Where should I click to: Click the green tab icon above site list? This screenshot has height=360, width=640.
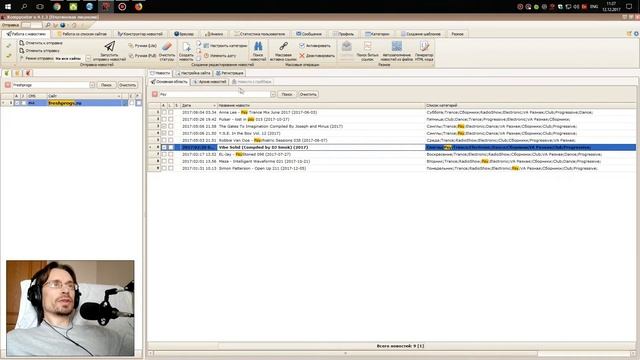7,73
